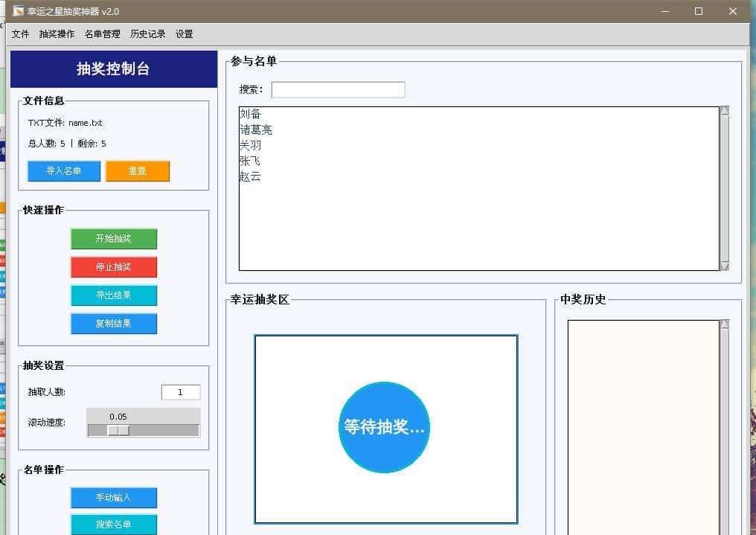The width and height of the screenshot is (756, 535).
Task: Adjust the 滚动速度 speed slider
Action: pyautogui.click(x=119, y=429)
